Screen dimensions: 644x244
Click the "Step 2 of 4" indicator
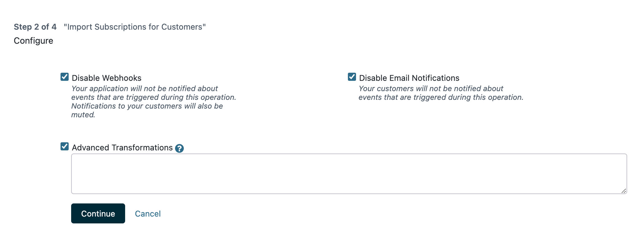point(35,27)
